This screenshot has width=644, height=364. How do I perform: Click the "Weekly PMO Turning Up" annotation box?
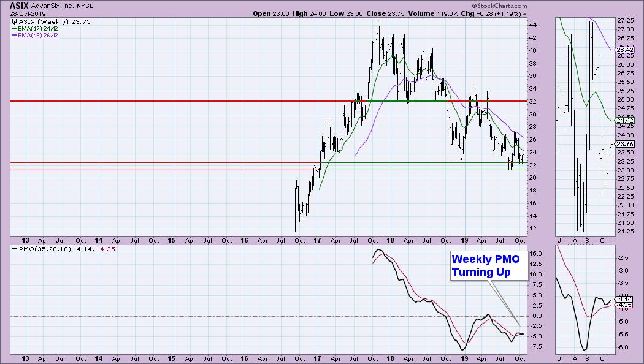489,265
